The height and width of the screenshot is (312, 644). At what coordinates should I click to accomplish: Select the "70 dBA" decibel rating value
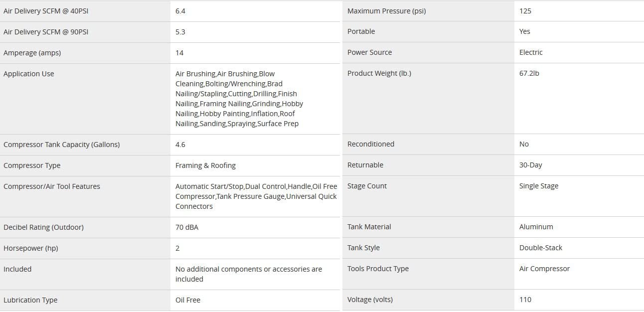tap(187, 227)
